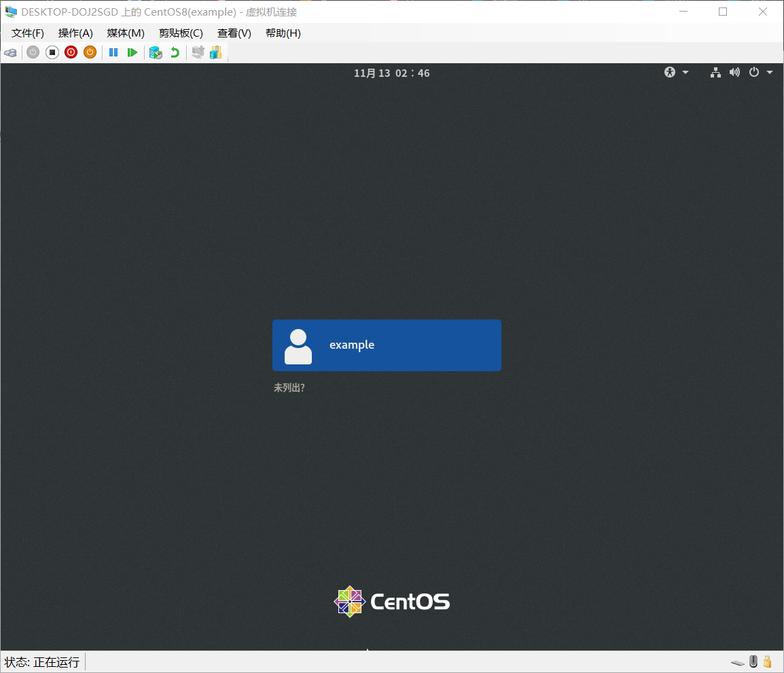Open the 剪贴板(C) menu
Viewport: 784px width, 673px height.
[x=181, y=33]
